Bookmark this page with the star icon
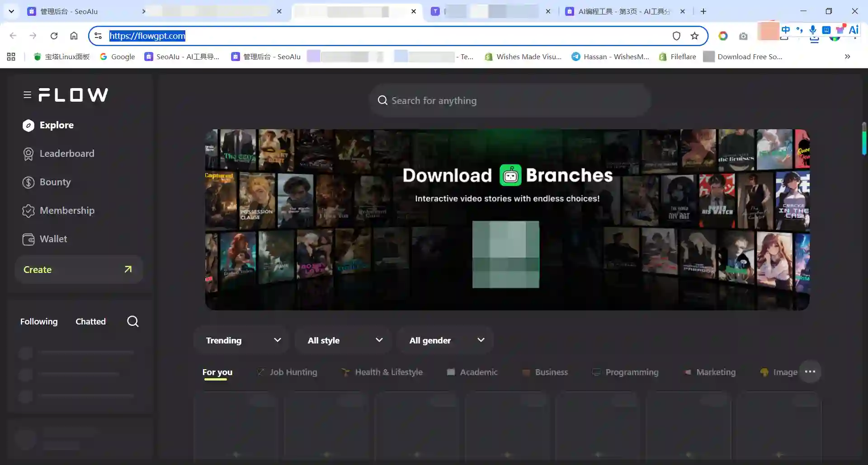The height and width of the screenshot is (465, 868). pyautogui.click(x=695, y=36)
